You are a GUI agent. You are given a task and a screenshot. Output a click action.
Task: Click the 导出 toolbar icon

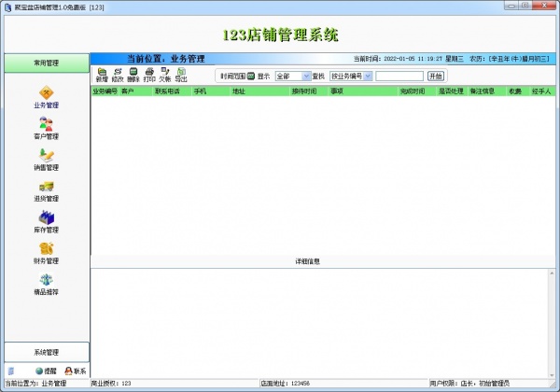181,75
